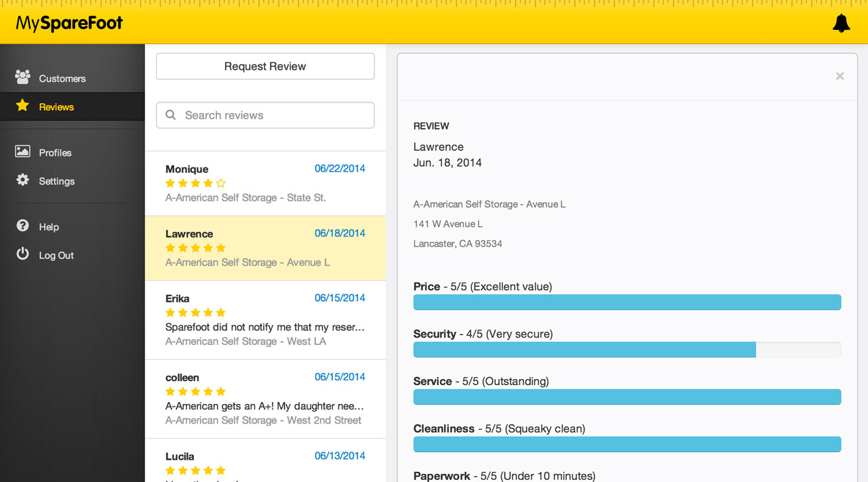The width and height of the screenshot is (868, 482).
Task: Click 'A-American Self Storage - State St.'
Action: pyautogui.click(x=245, y=198)
